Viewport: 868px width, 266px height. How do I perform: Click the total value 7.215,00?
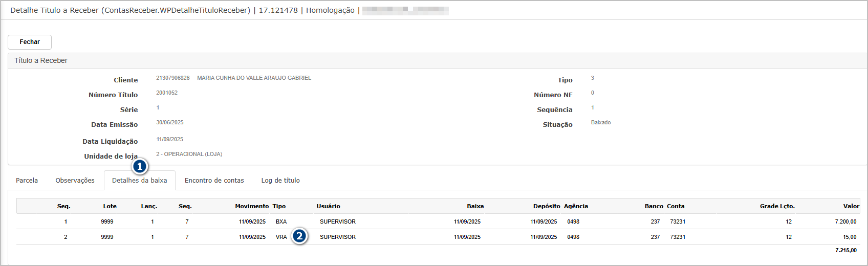pyautogui.click(x=845, y=250)
